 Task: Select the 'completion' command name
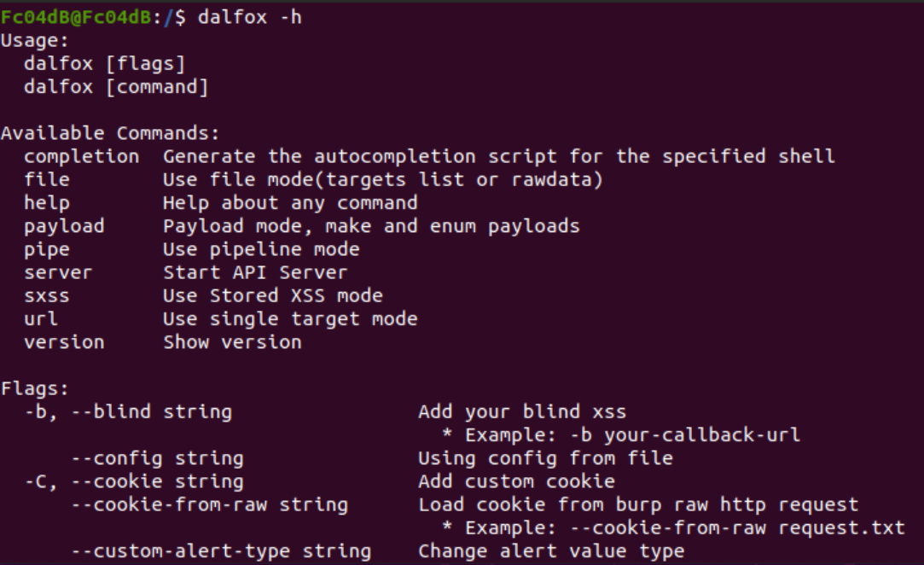[81, 156]
